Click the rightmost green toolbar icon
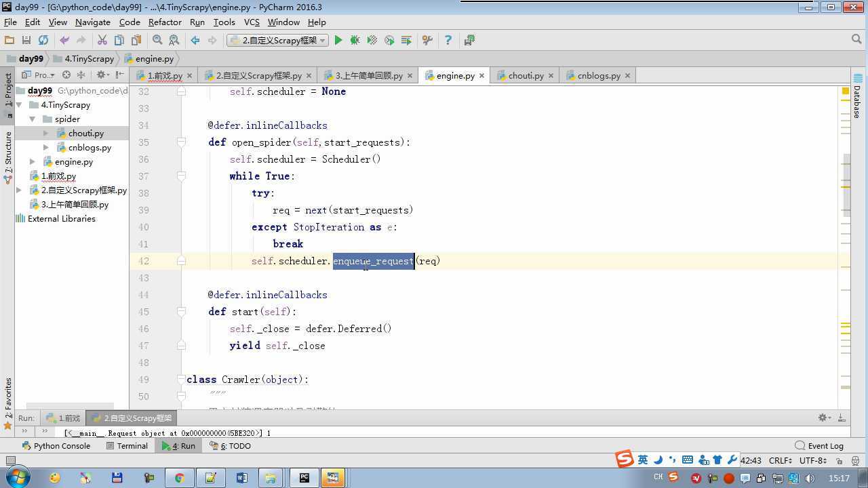This screenshot has width=868, height=488. [x=469, y=41]
